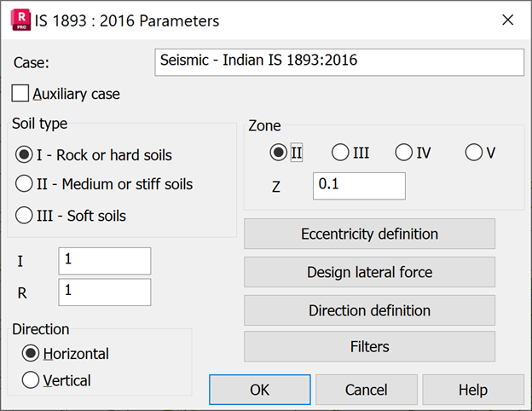Edit the R response reduction field

pos(104,292)
